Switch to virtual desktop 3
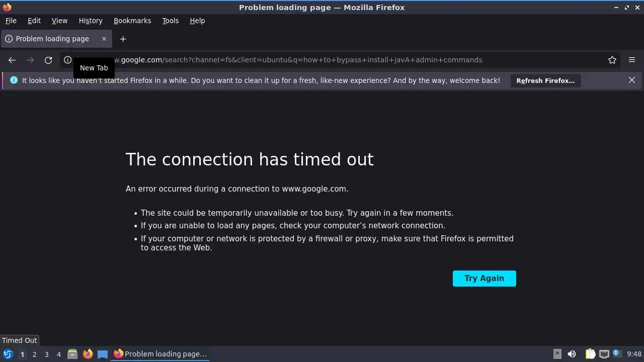Image resolution: width=644 pixels, height=362 pixels. click(x=46, y=354)
